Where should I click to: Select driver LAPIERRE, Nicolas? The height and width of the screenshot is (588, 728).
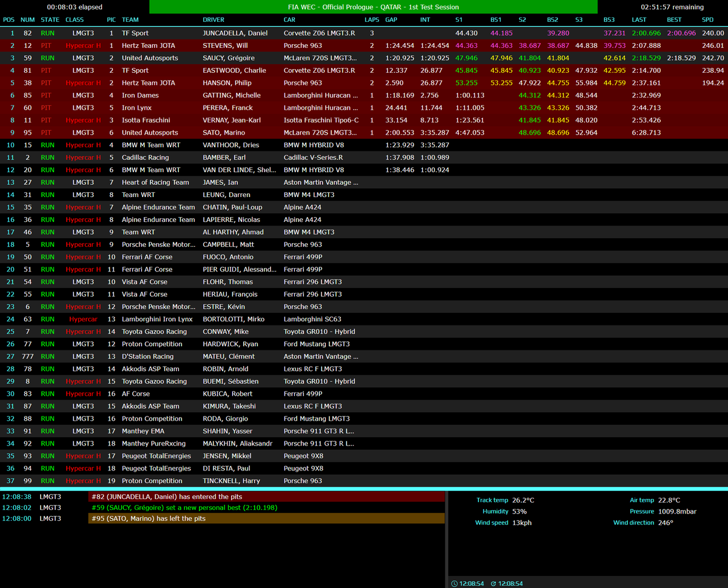[231, 219]
